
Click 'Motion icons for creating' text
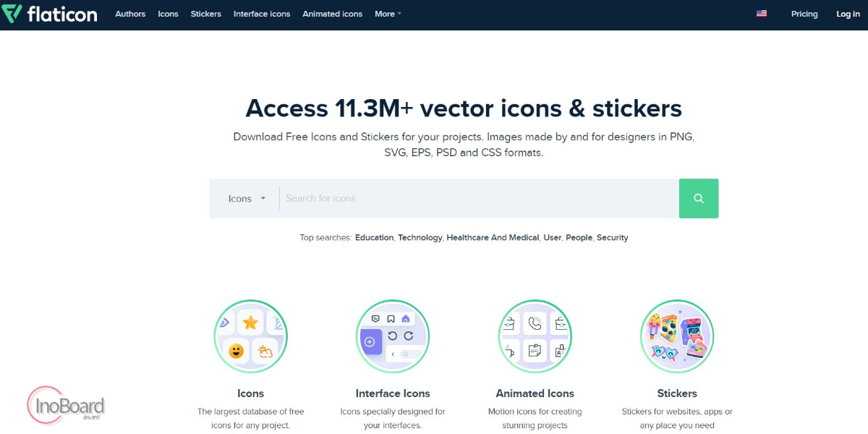coord(535,412)
